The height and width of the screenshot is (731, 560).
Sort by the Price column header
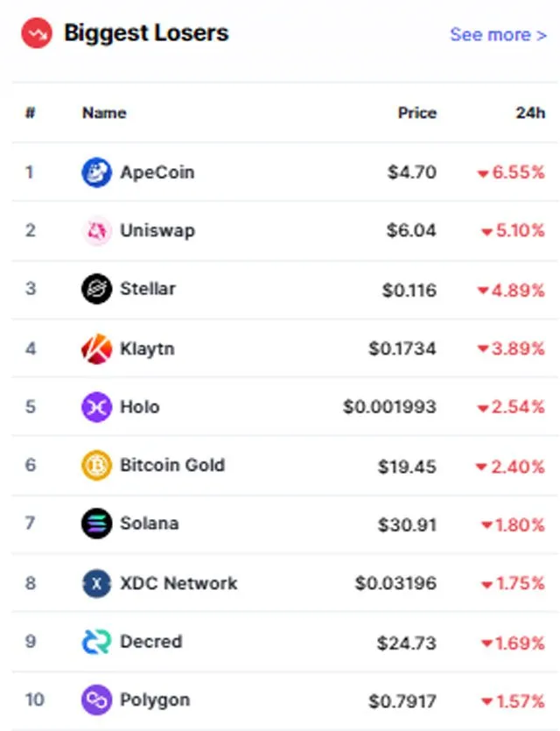coord(417,113)
